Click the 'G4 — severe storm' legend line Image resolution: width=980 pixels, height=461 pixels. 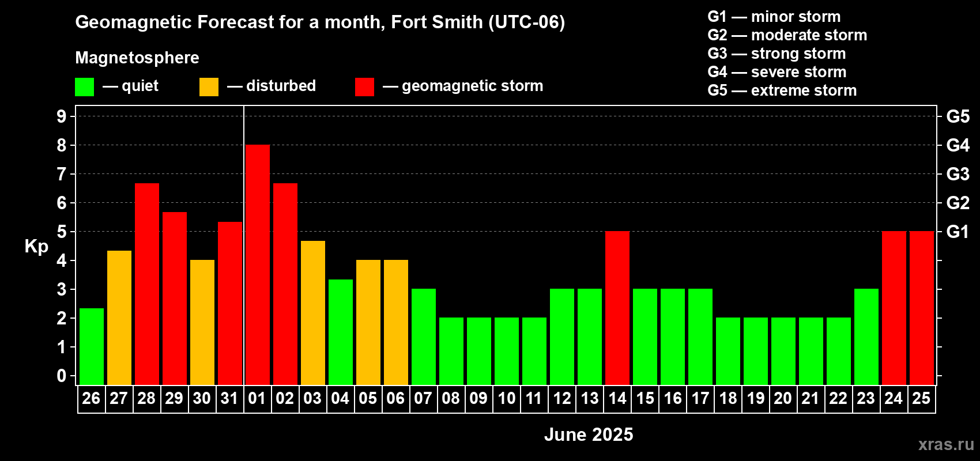point(777,72)
